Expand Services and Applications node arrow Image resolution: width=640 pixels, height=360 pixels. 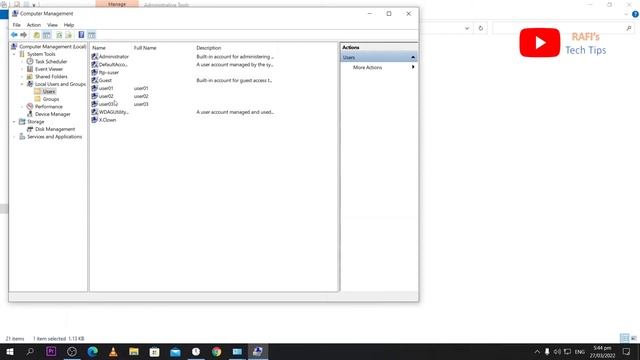click(14, 137)
